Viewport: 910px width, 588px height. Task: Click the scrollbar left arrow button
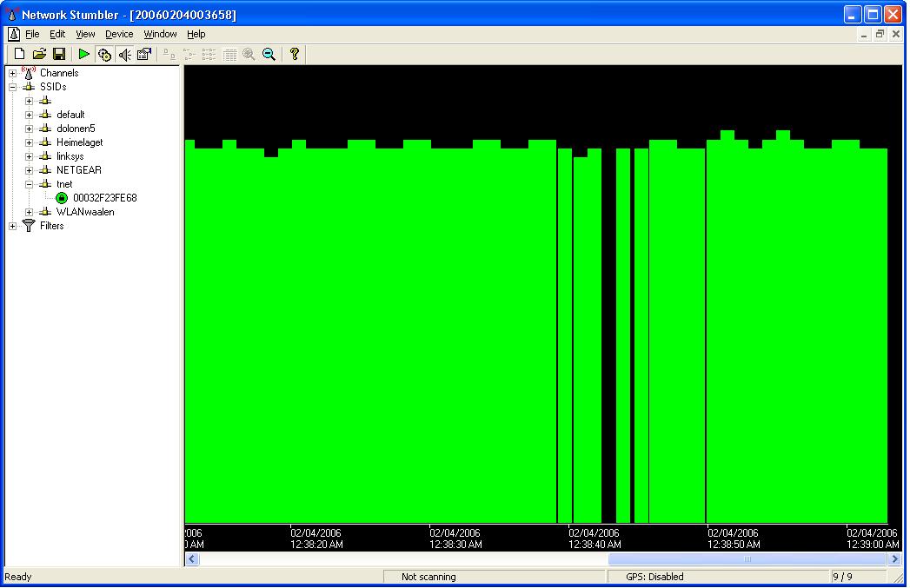pos(192,559)
